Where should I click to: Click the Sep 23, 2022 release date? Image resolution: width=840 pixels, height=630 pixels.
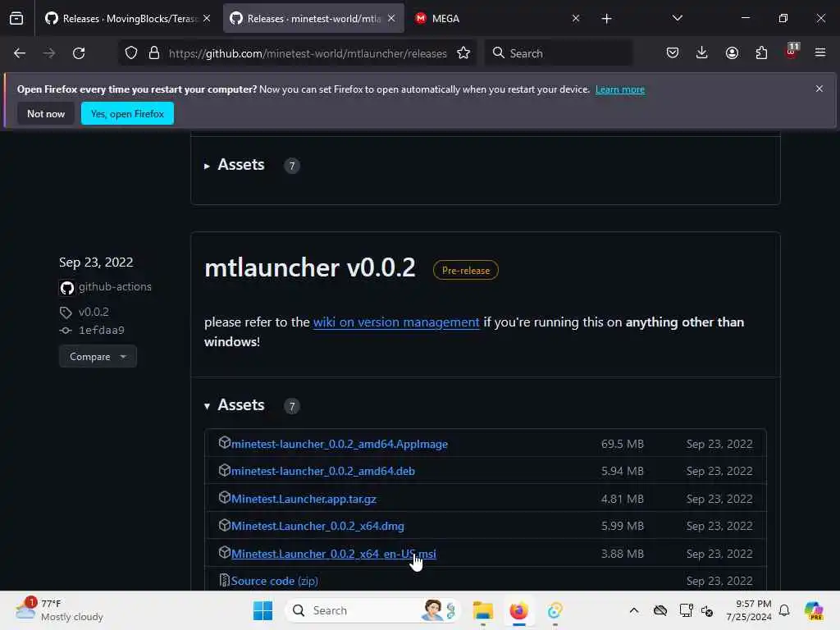click(x=96, y=262)
